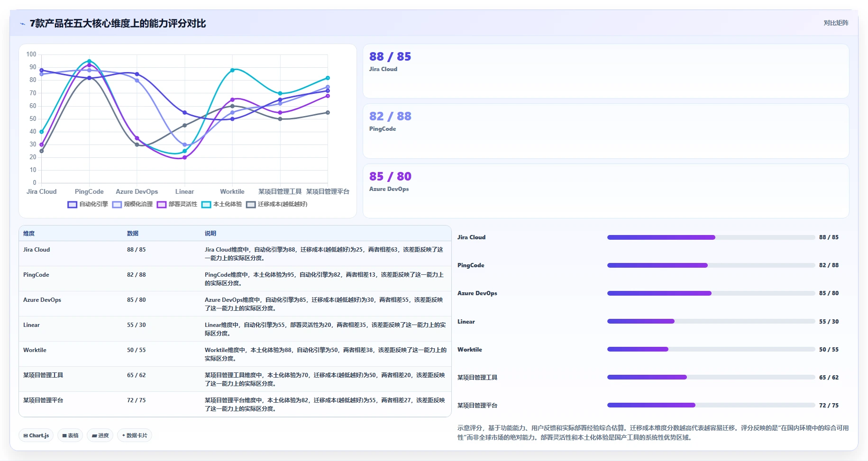Viewport: 868px width, 461px height.
Task: Click the PingCode x-axis label on chart
Action: pyautogui.click(x=89, y=192)
